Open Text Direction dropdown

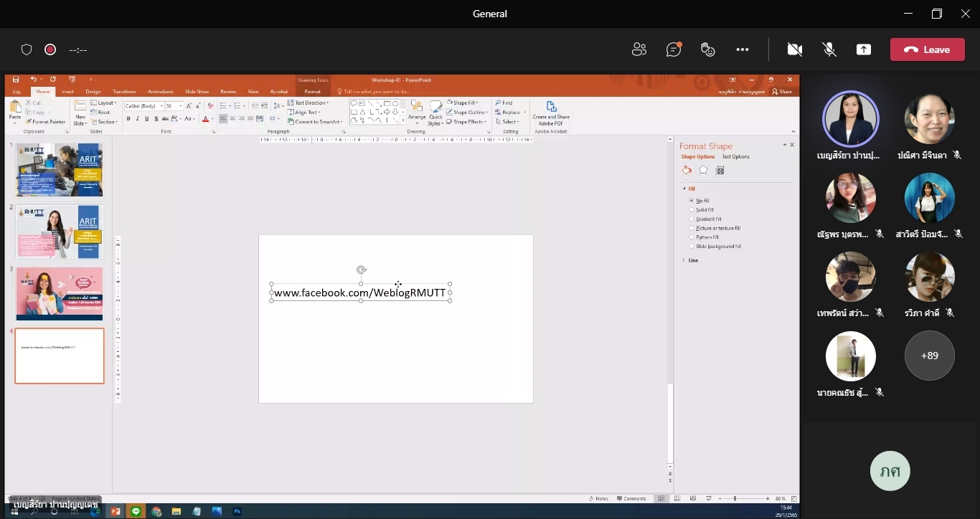[308, 103]
